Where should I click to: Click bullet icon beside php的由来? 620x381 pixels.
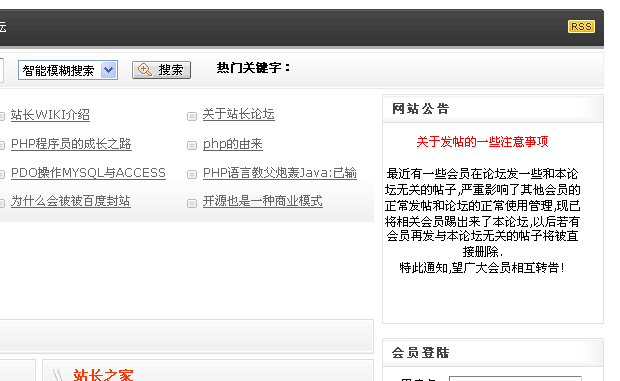point(192,145)
